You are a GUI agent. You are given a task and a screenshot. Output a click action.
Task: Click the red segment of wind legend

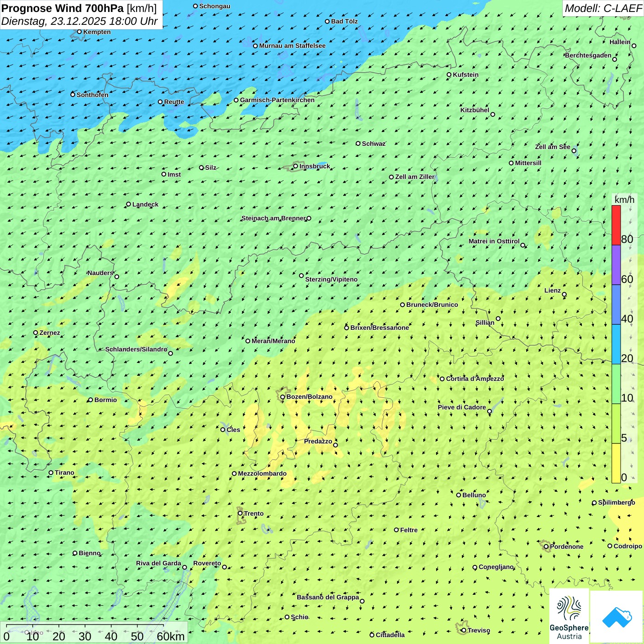coord(616,225)
